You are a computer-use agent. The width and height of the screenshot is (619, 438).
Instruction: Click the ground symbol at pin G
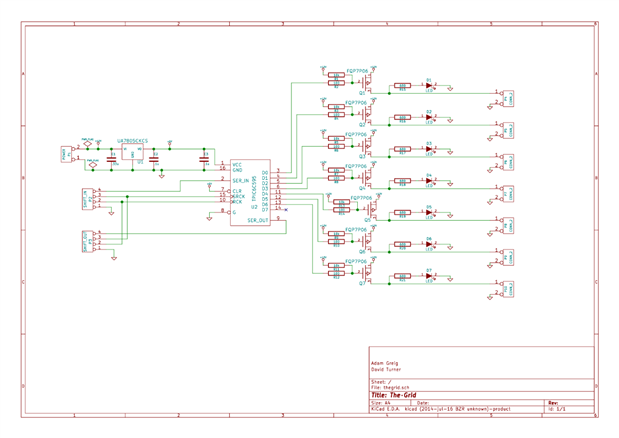(209, 219)
